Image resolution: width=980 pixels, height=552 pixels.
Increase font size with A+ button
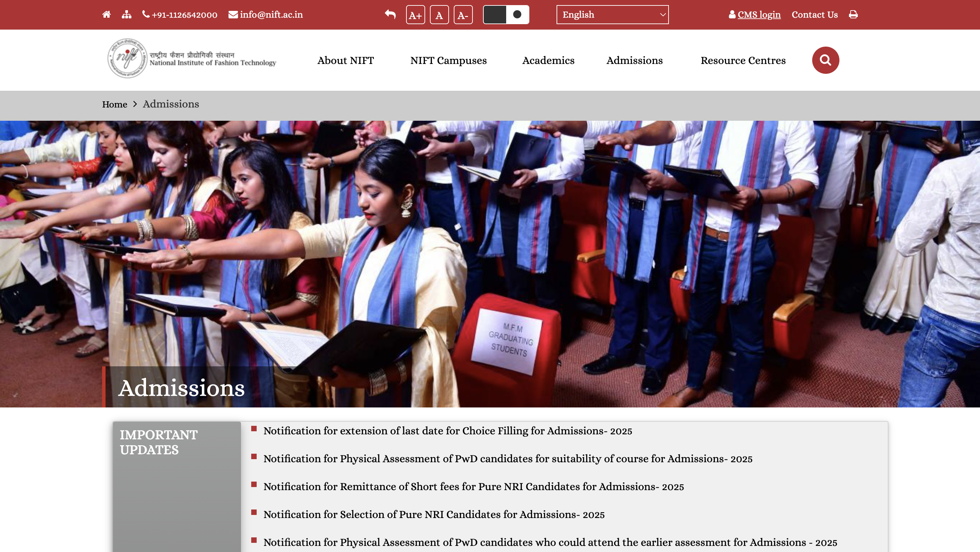pyautogui.click(x=415, y=15)
